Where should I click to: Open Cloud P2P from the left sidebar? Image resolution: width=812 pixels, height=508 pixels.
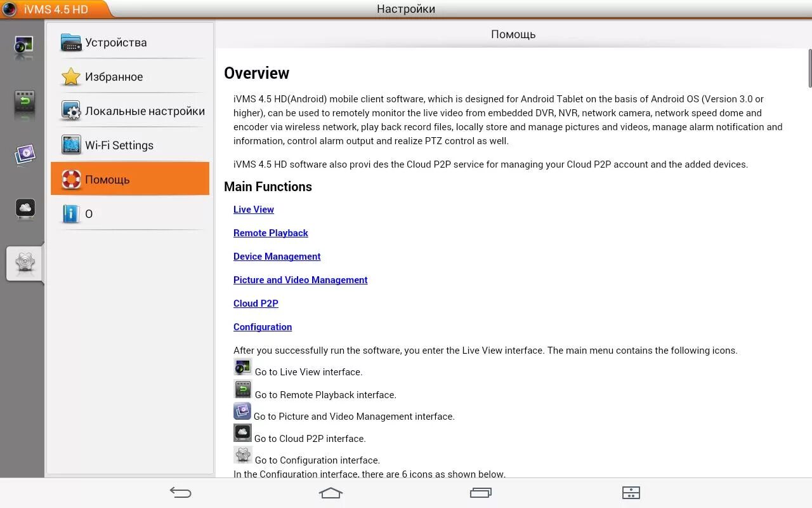25,208
